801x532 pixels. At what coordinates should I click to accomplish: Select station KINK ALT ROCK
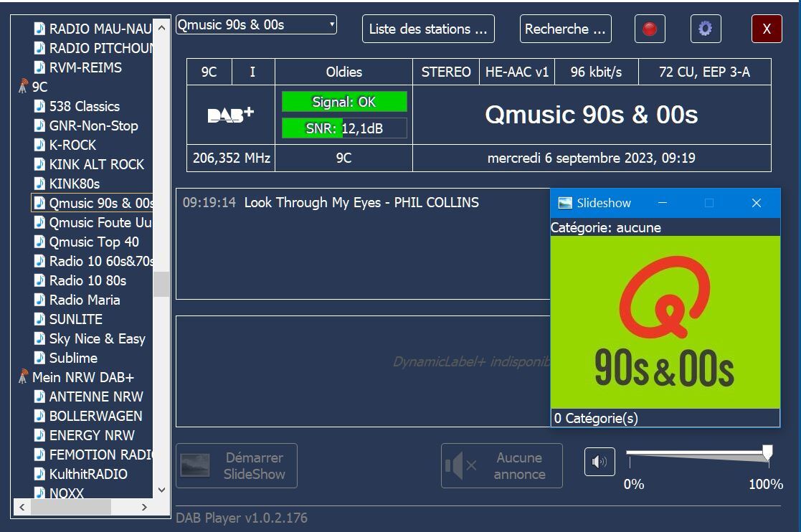[97, 164]
